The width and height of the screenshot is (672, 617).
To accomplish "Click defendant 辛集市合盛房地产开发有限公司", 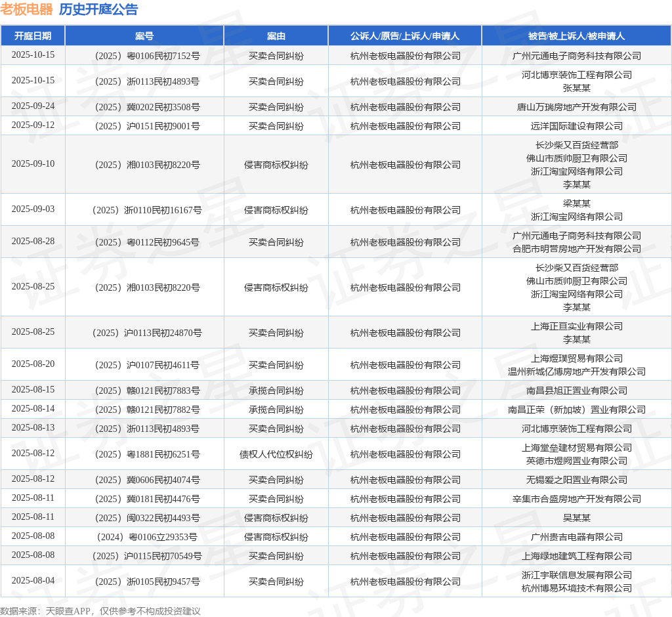I will point(576,499).
